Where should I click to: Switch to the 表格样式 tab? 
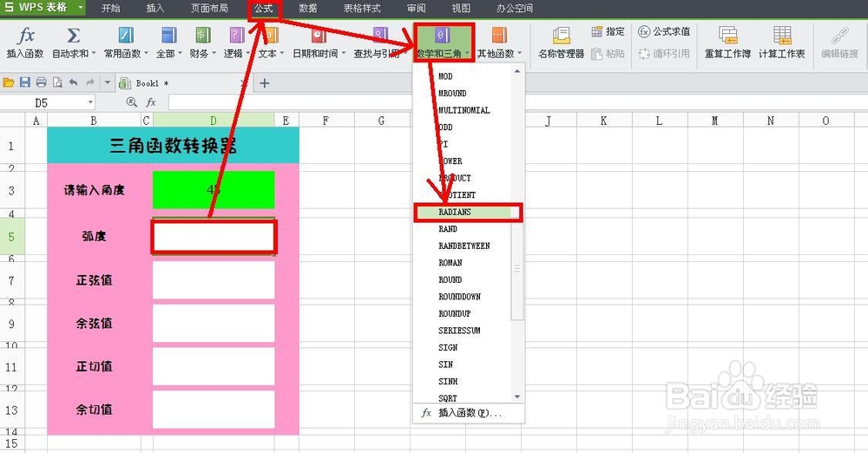click(362, 9)
